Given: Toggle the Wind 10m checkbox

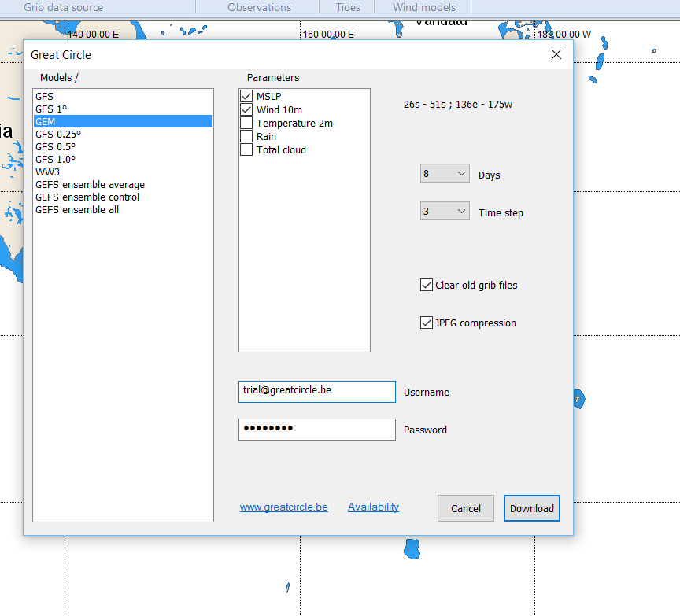Looking at the screenshot, I should click(x=246, y=110).
